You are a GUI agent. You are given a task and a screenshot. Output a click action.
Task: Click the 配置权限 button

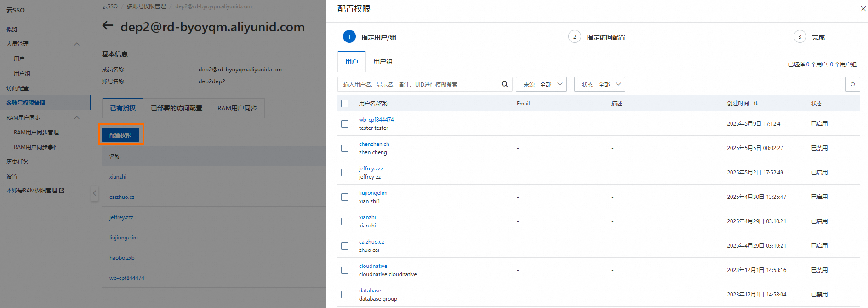(x=120, y=135)
